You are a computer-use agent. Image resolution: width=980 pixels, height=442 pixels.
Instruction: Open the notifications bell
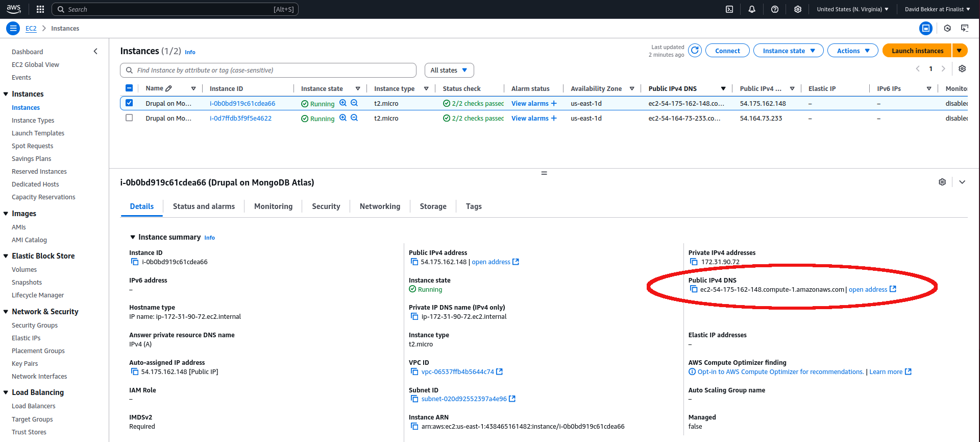(x=752, y=9)
